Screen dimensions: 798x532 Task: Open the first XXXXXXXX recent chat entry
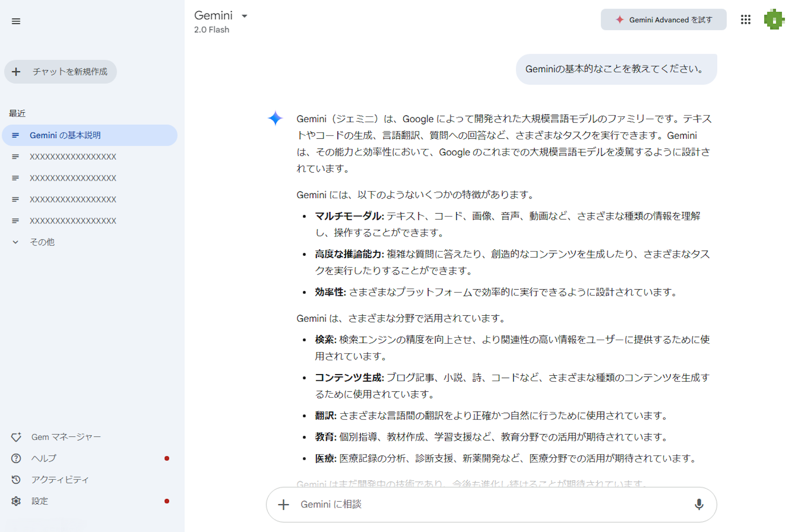[73, 157]
